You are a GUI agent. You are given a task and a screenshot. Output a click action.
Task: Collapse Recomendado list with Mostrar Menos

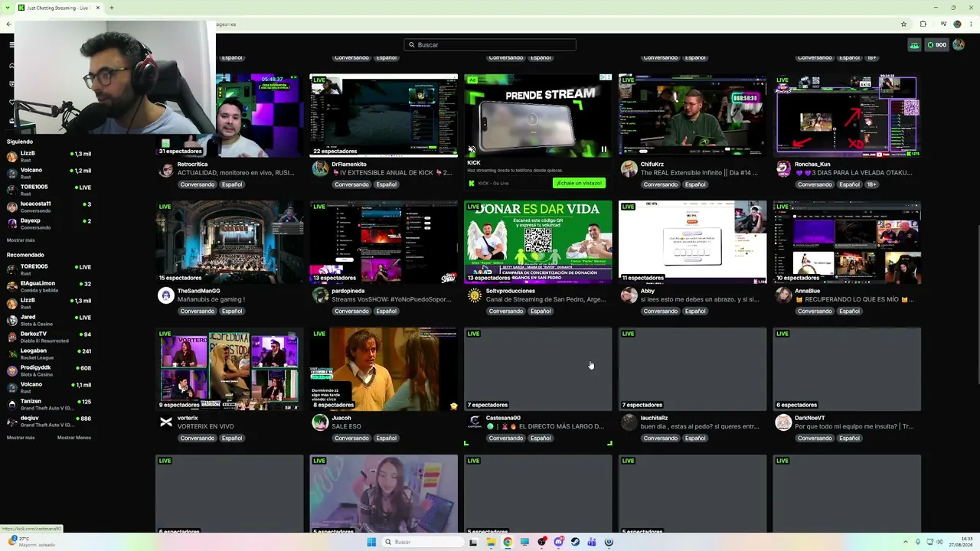pyautogui.click(x=74, y=438)
